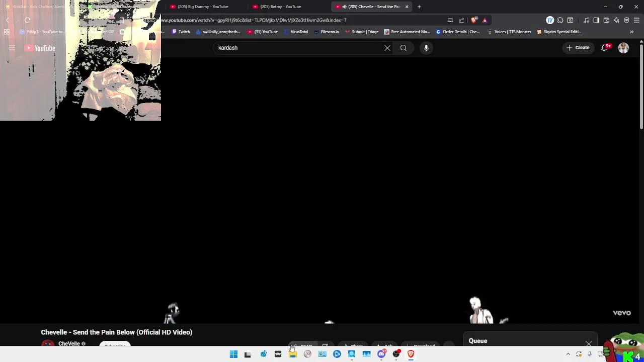Open the account avatar menu

[x=623, y=48]
